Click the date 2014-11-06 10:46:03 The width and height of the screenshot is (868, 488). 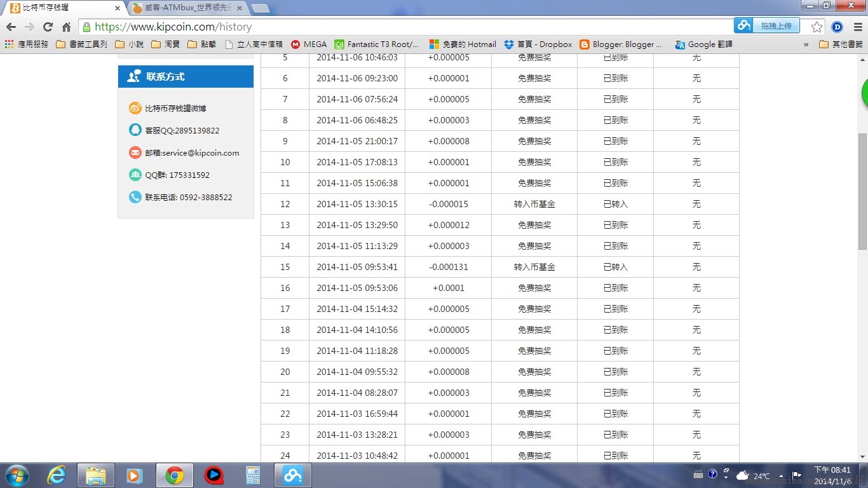(357, 57)
